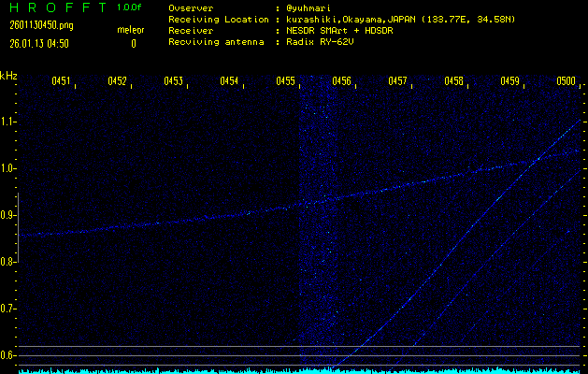Click the kHz axis unit label
This screenshot has height=374, width=588.
8,76
